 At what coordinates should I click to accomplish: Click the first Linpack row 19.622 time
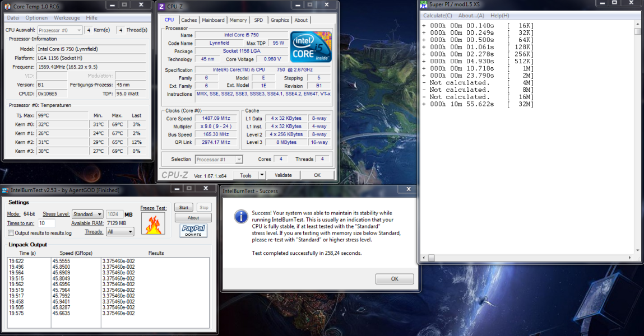[16, 261]
